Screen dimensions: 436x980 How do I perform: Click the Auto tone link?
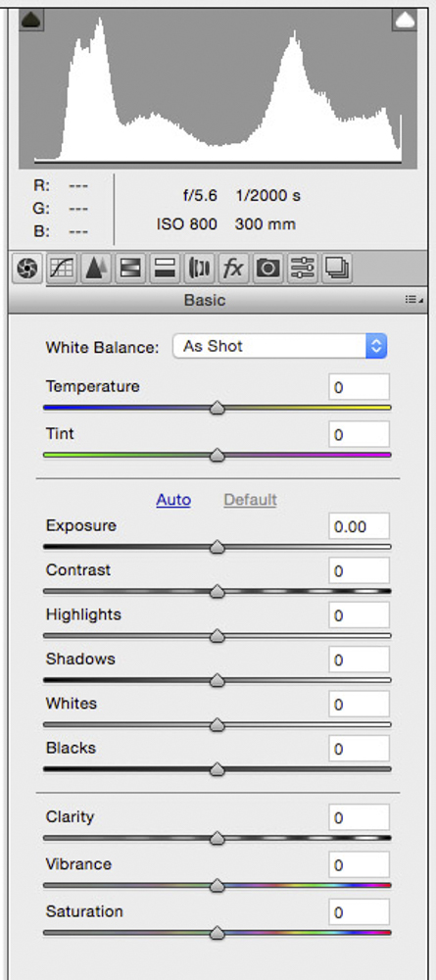pyautogui.click(x=173, y=500)
